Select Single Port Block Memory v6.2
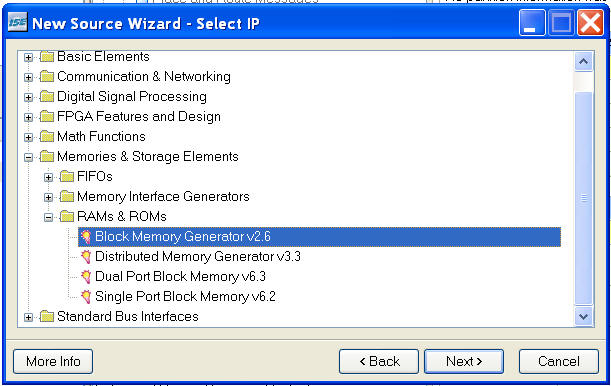This screenshot has width=611, height=386. [x=185, y=296]
